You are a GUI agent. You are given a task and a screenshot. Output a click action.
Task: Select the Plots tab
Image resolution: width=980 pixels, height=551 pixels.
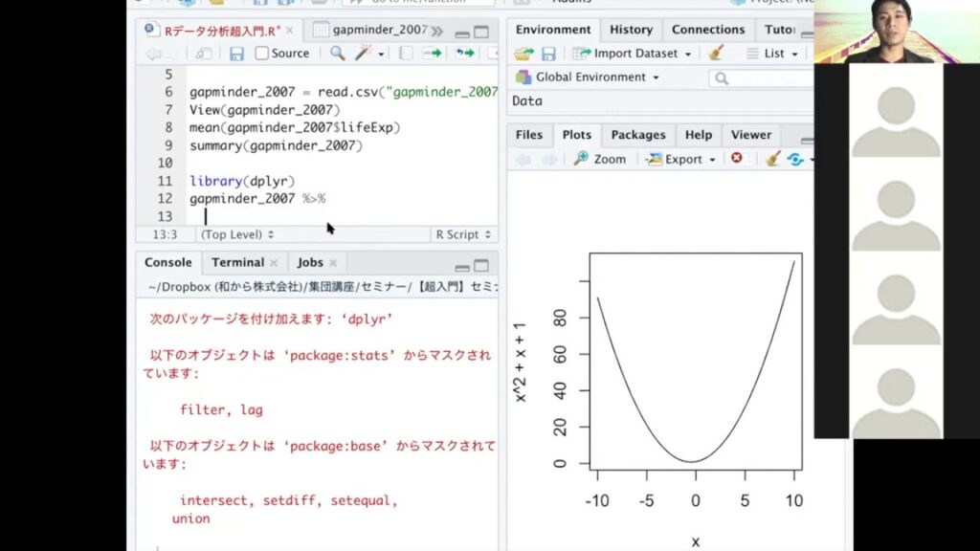pos(576,134)
